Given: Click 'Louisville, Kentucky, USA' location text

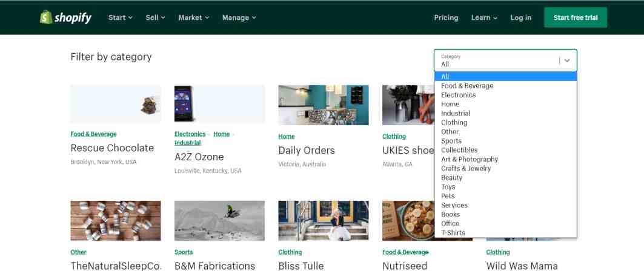Looking at the screenshot, I should [x=208, y=171].
